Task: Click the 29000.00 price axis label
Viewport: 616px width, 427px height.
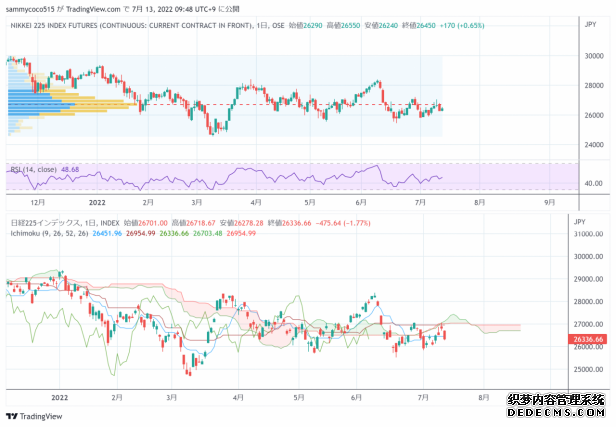Action: coord(588,279)
